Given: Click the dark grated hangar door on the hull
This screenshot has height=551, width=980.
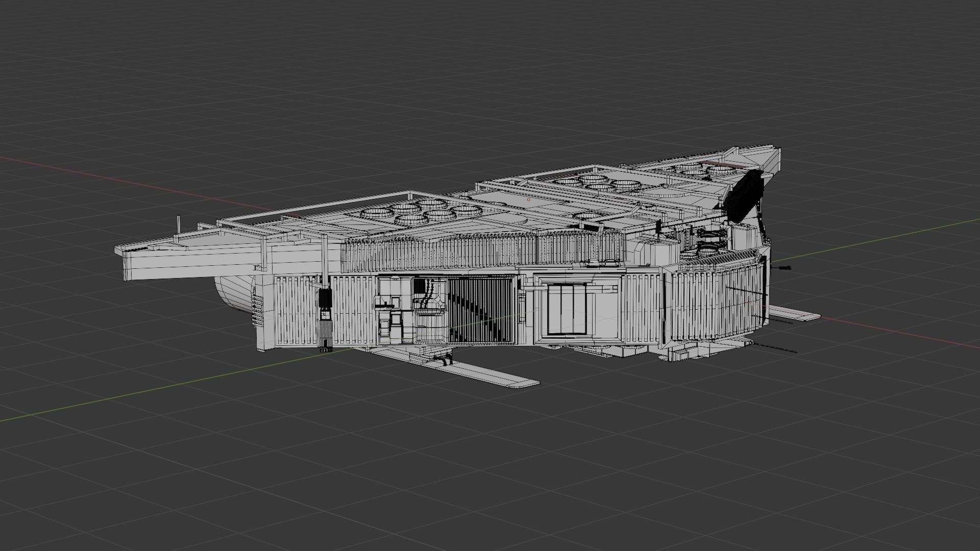Looking at the screenshot, I should pos(480,310).
